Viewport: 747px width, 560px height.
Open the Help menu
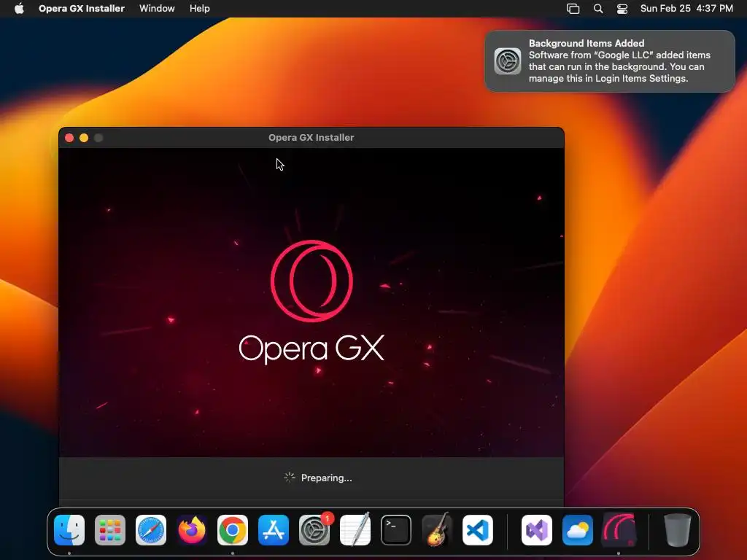pos(200,8)
